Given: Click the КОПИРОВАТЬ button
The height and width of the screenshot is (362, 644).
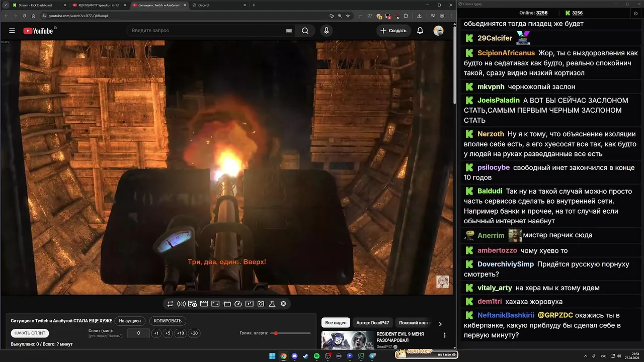Looking at the screenshot, I should click(168, 321).
